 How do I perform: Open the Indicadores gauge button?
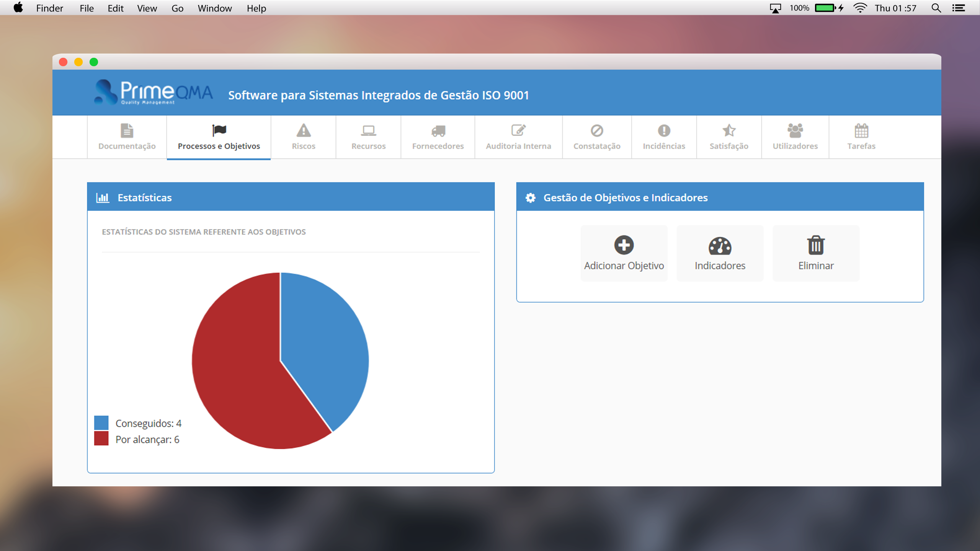click(720, 253)
